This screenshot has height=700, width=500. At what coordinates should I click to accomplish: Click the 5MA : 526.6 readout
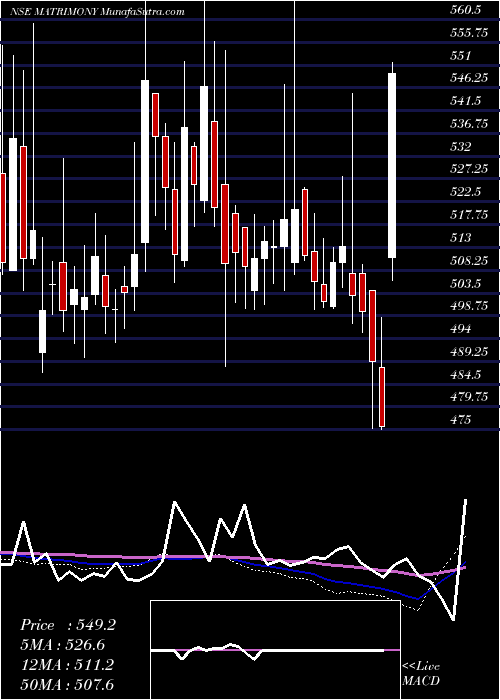(62, 645)
